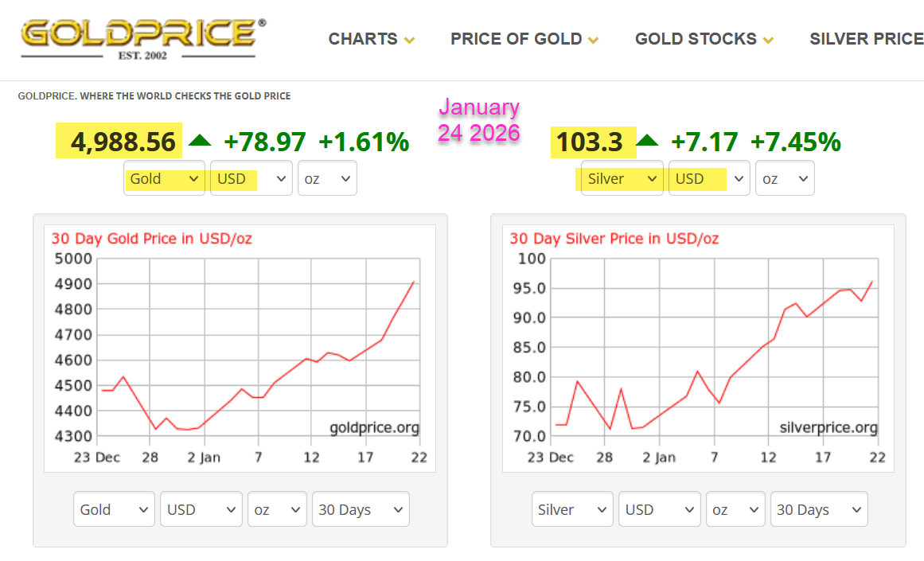The width and height of the screenshot is (924, 561).
Task: Click the green up arrow beside gold price
Action: click(200, 140)
